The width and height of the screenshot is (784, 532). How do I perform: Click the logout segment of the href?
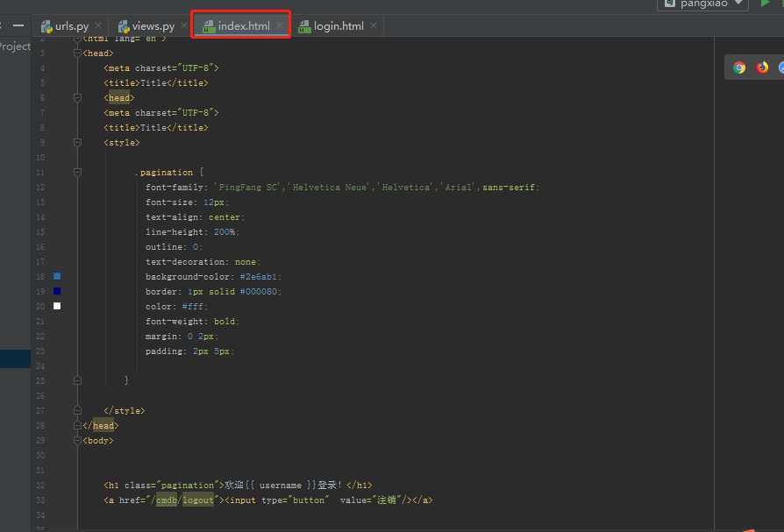(x=198, y=500)
